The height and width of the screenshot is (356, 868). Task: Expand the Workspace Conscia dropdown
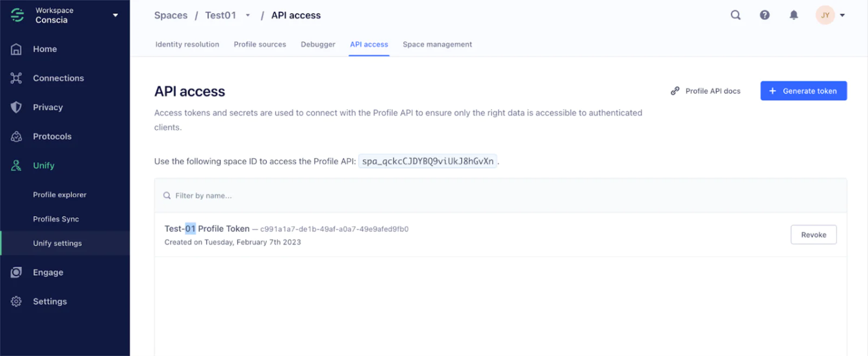point(115,15)
